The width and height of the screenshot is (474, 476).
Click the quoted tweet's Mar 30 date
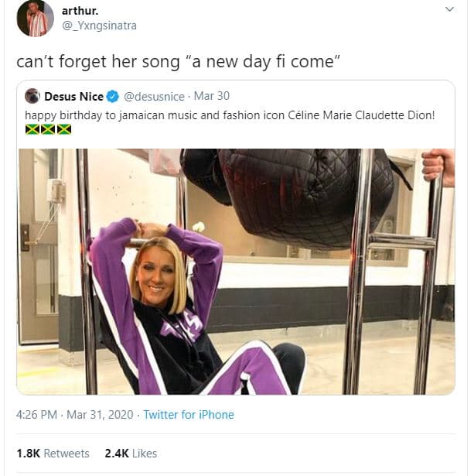[x=210, y=97]
